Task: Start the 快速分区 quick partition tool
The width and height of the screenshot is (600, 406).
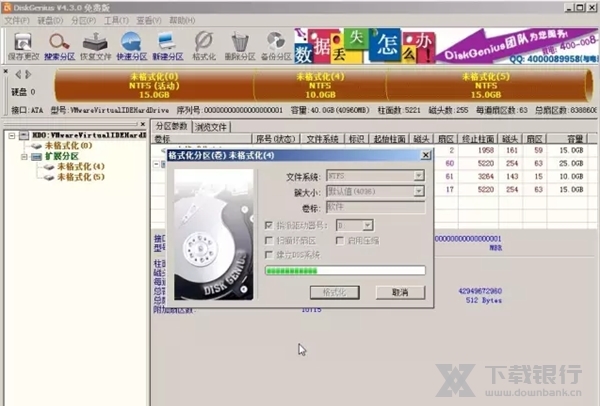Action: click(x=132, y=46)
